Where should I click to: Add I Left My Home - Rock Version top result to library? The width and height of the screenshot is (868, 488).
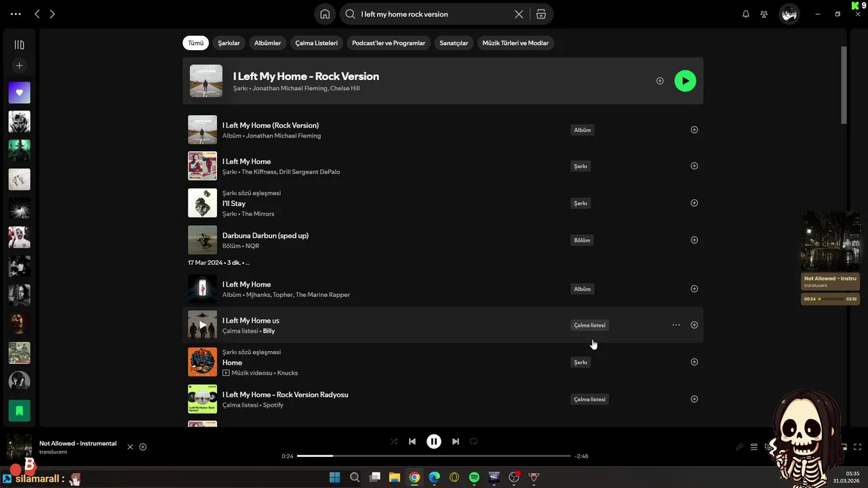(x=660, y=81)
